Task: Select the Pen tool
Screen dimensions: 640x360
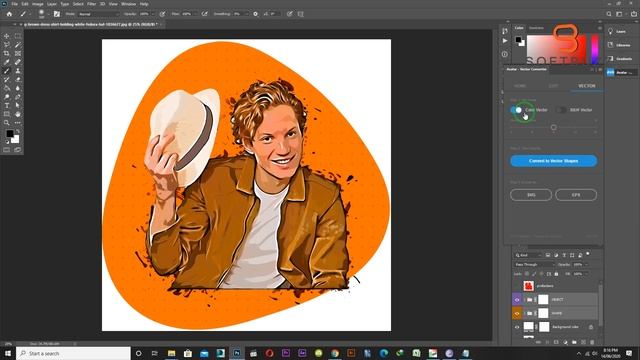Action: pyautogui.click(x=18, y=97)
